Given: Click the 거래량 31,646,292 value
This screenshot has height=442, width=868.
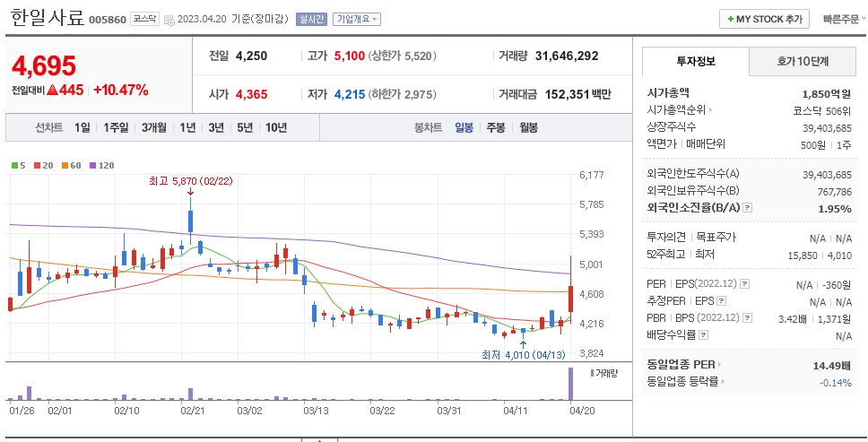Looking at the screenshot, I should point(567,56).
